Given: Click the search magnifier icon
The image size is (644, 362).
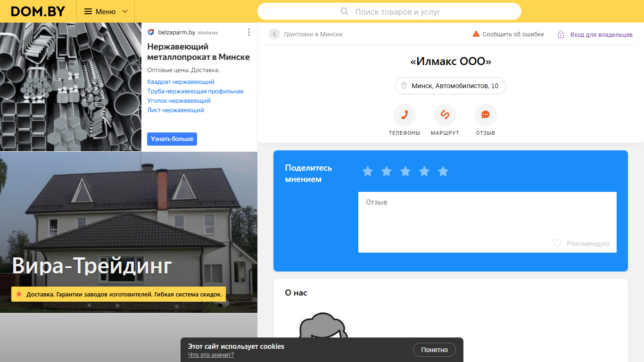Looking at the screenshot, I should 344,11.
